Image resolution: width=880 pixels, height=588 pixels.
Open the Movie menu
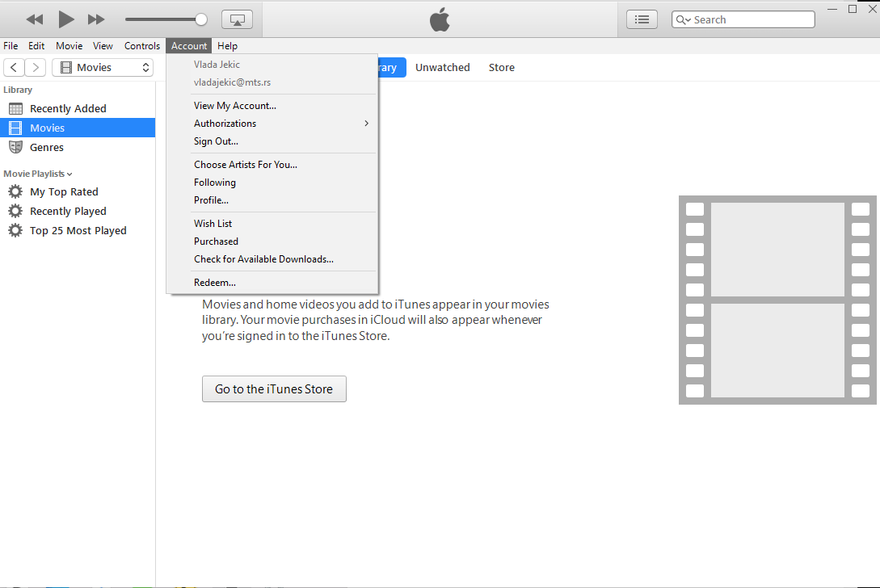click(69, 46)
